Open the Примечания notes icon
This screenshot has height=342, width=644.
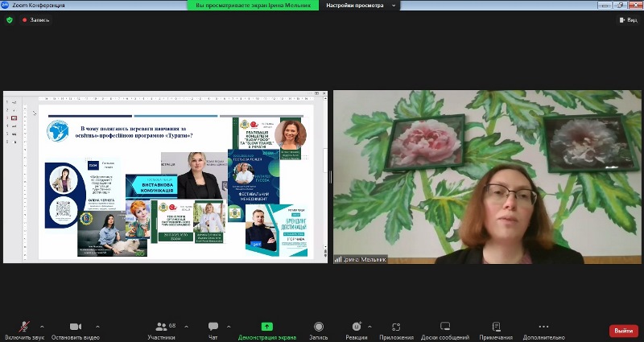[x=496, y=327]
